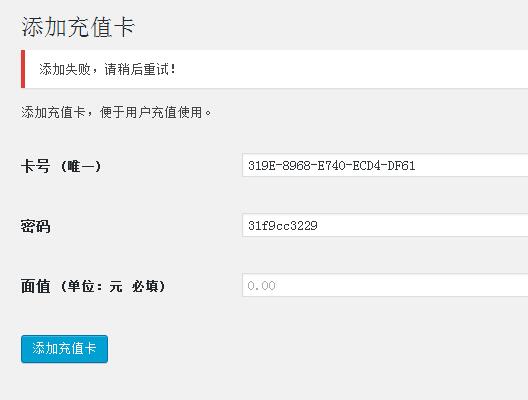Place cursor in card number 319E-8968-E740-ECD4-DF61
The height and width of the screenshot is (400, 528).
[331, 165]
